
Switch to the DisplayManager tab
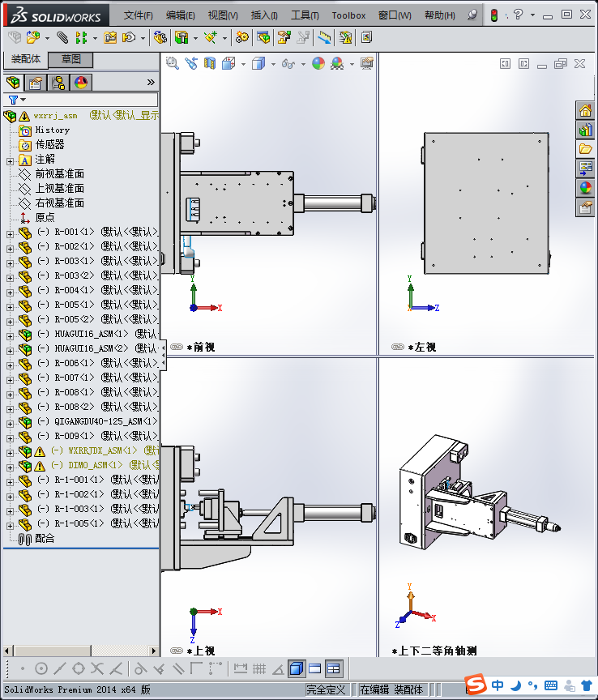(81, 83)
